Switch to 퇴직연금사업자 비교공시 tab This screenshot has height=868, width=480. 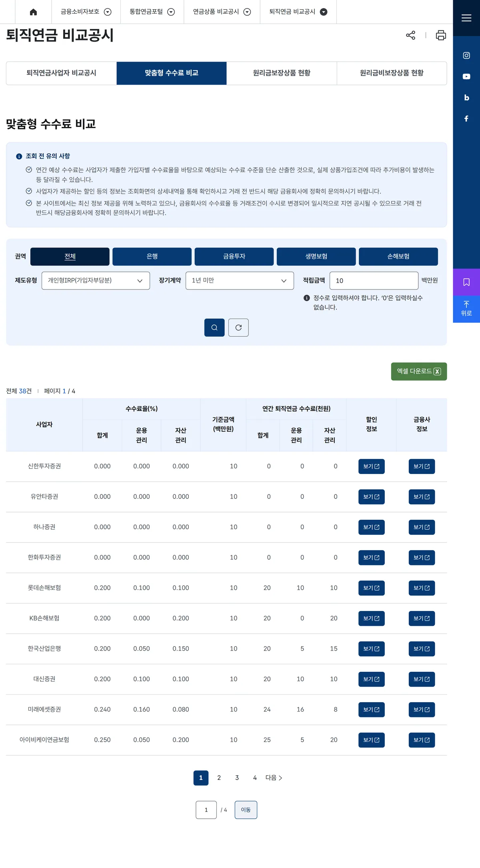[61, 73]
